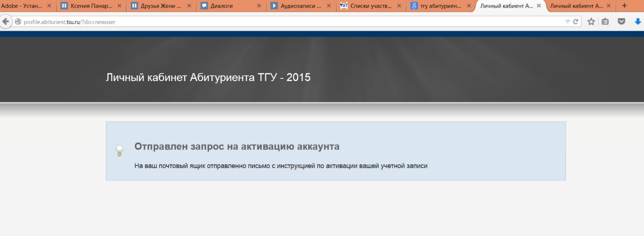
Task: Click the globe site identity icon
Action: pyautogui.click(x=18, y=22)
